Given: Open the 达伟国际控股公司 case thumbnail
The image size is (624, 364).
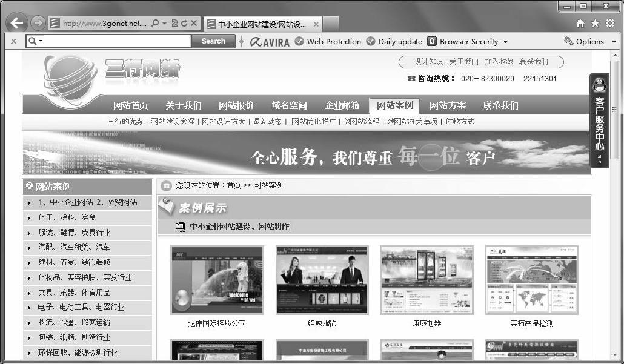Looking at the screenshot, I should 217,280.
